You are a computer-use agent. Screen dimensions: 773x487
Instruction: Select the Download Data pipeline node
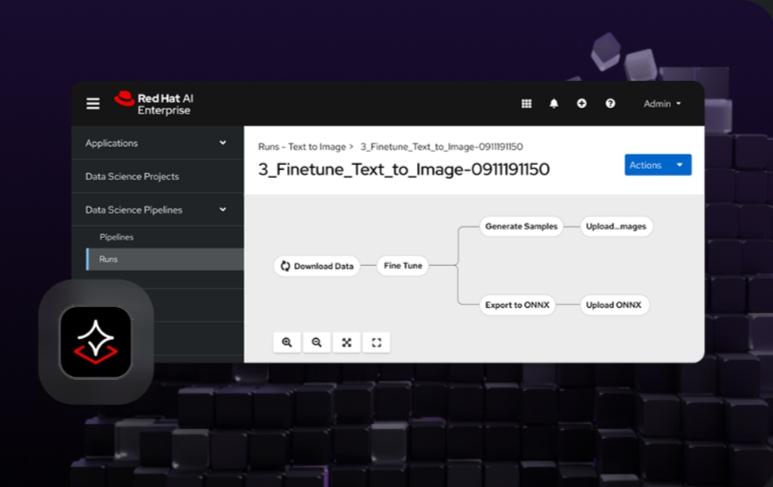pyautogui.click(x=317, y=266)
